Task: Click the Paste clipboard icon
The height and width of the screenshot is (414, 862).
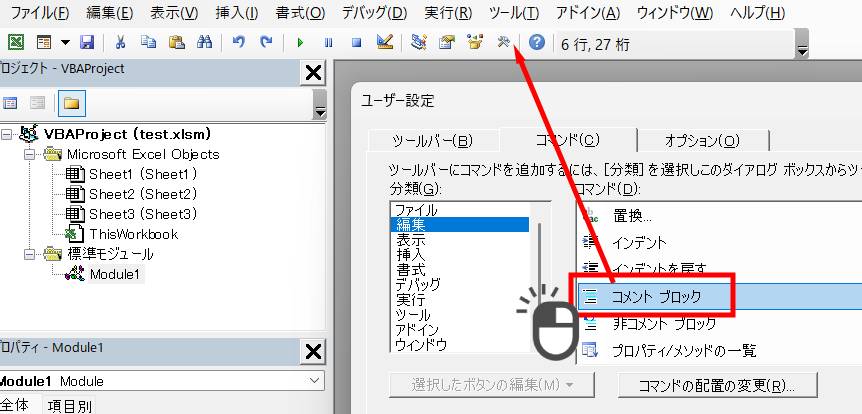Action: (176, 42)
